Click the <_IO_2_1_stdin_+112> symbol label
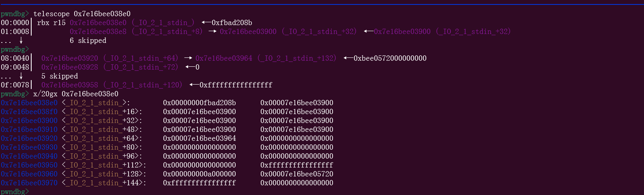Image resolution: width=644 pixels, height=195 pixels. coord(104,165)
